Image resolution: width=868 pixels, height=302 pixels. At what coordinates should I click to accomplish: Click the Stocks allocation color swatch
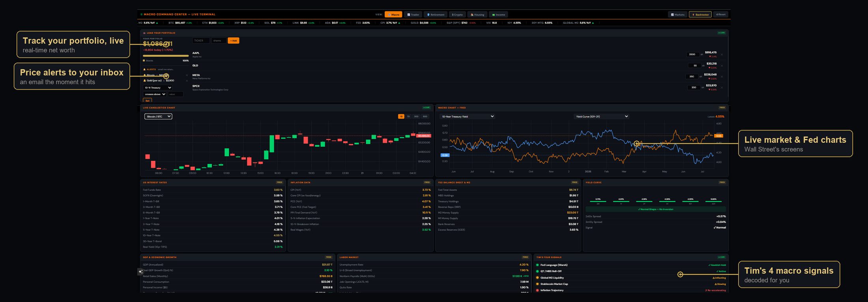pyautogui.click(x=144, y=61)
